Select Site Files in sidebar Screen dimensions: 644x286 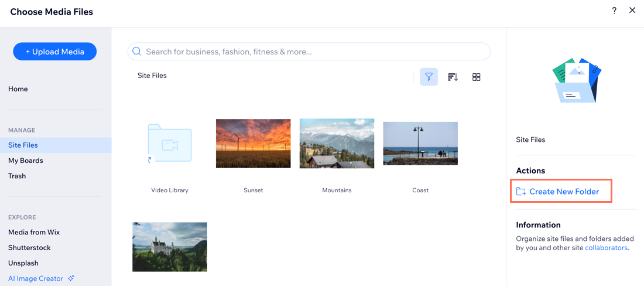tap(23, 145)
